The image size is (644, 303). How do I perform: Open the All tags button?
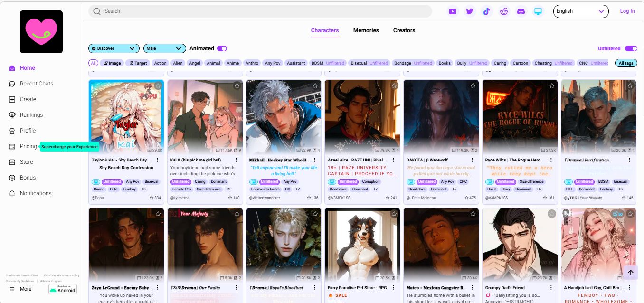point(626,63)
